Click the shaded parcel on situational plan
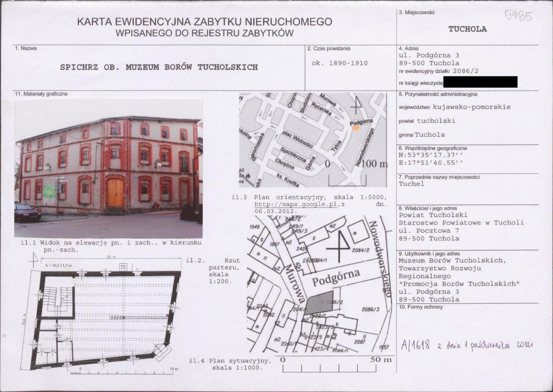The width and height of the screenshot is (553, 392). click(x=319, y=303)
